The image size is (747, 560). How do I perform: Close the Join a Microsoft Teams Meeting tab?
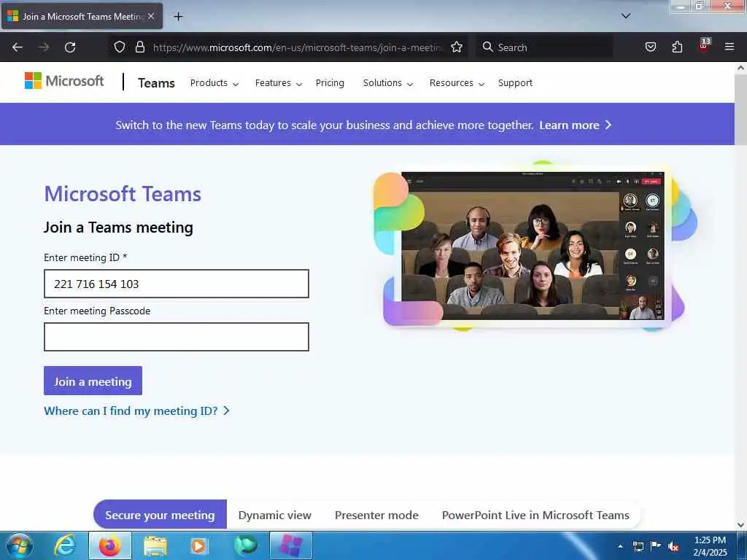[x=151, y=16]
